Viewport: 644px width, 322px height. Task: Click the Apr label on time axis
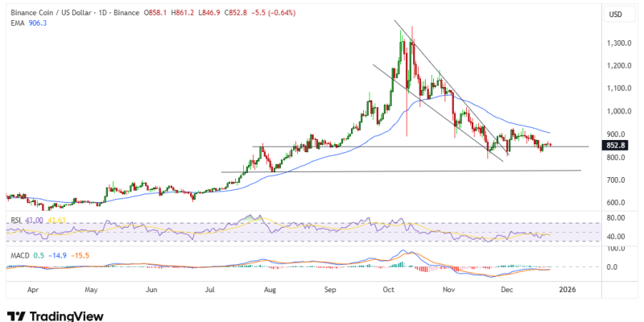pos(32,288)
